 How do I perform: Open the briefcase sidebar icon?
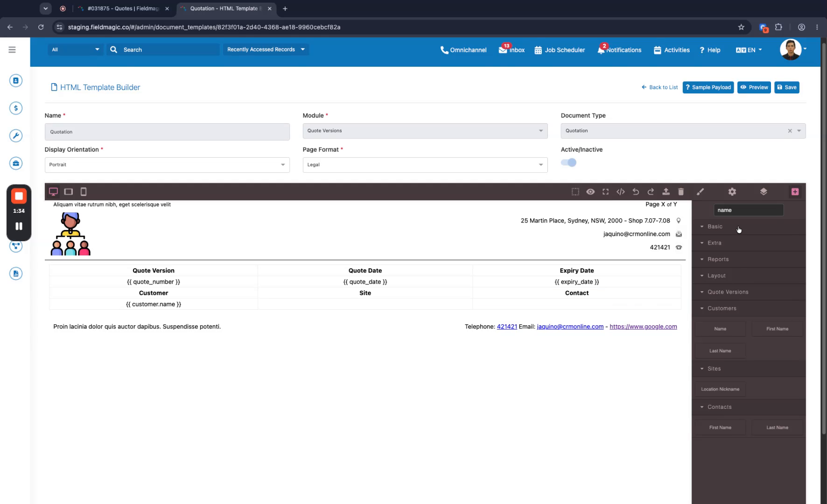[16, 163]
